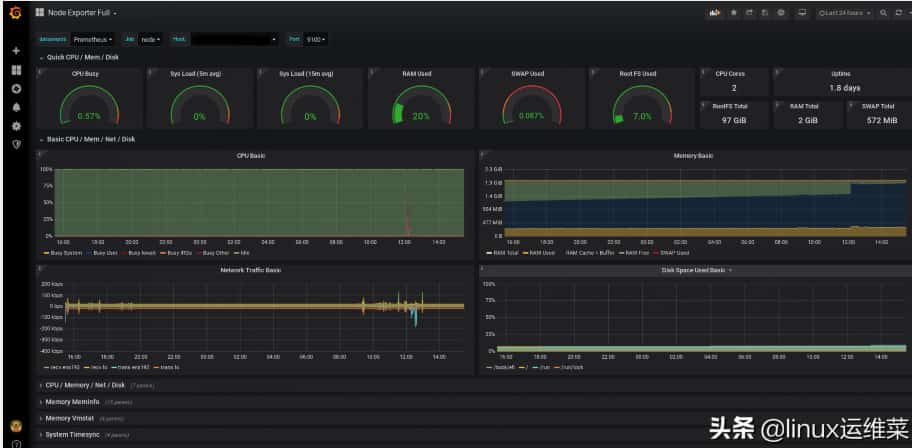Open the Node Exporter Full dashboard title menu
912x448 pixels.
[82, 13]
